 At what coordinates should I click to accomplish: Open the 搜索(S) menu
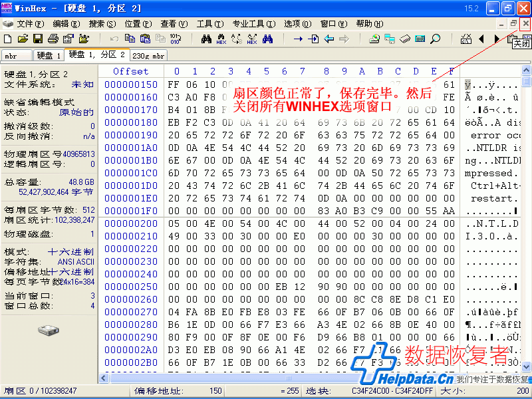point(102,24)
